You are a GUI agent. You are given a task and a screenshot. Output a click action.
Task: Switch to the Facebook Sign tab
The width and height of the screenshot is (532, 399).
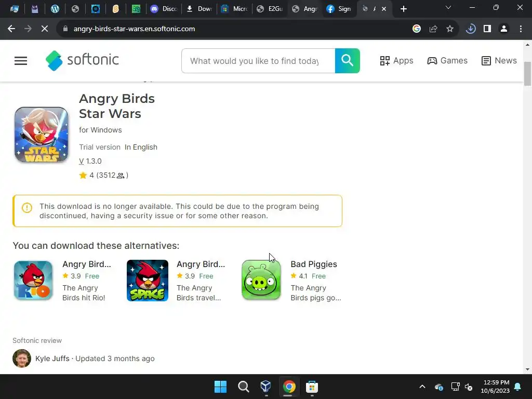tap(339, 9)
